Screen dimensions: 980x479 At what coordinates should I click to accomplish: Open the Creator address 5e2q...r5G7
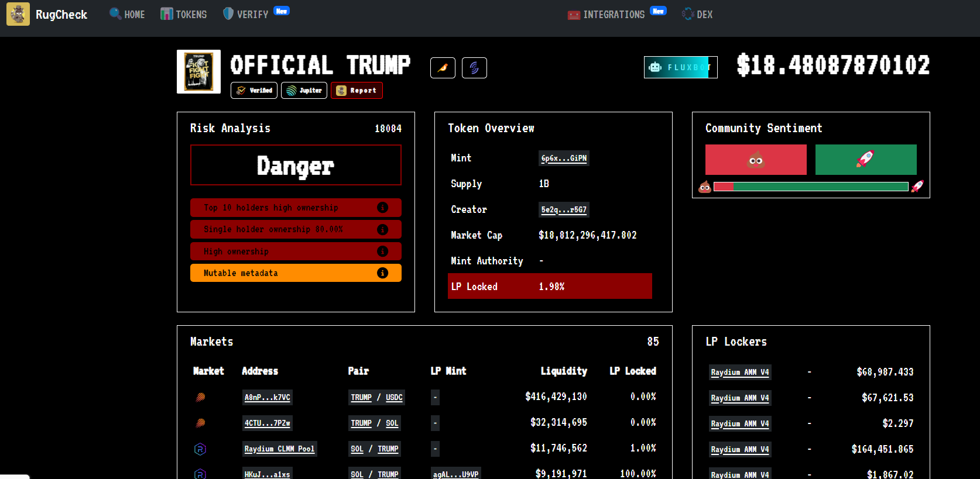pos(564,210)
